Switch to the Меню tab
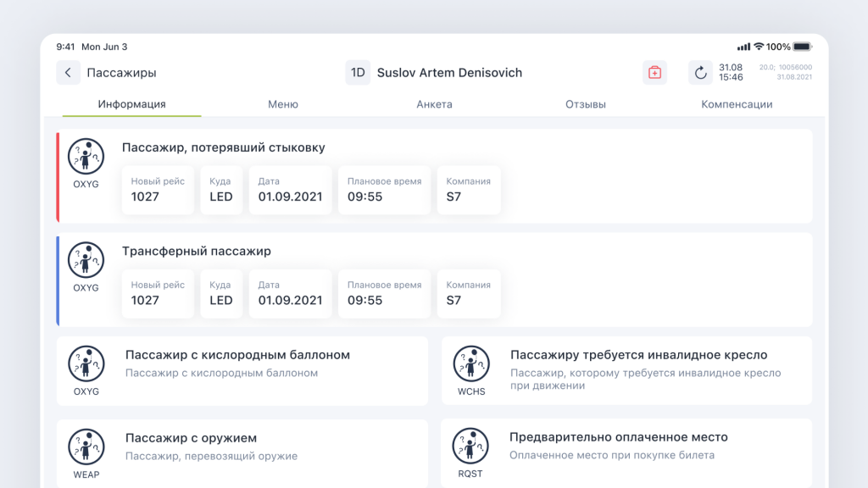Screen dimensions: 868x488 tap(282, 104)
